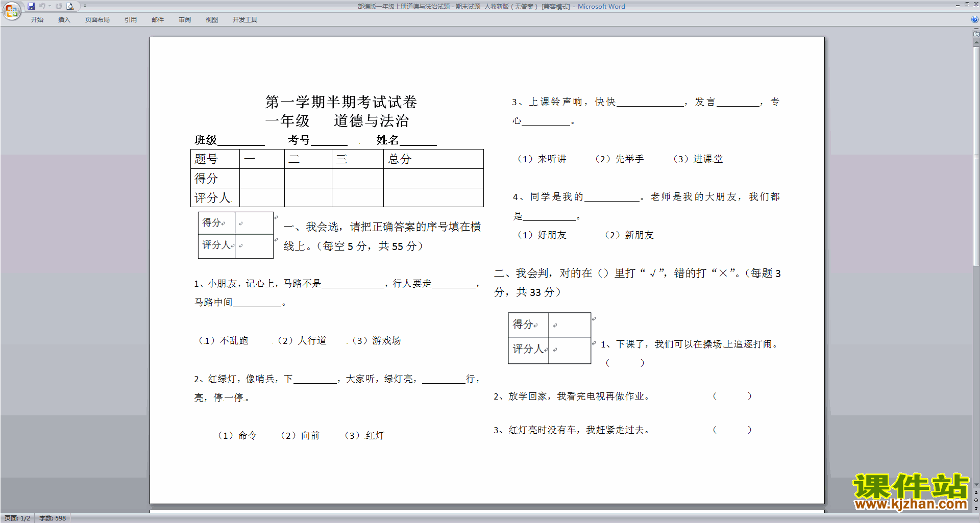The image size is (980, 523).
Task: Click the 字数: 598 word count
Action: [x=53, y=518]
